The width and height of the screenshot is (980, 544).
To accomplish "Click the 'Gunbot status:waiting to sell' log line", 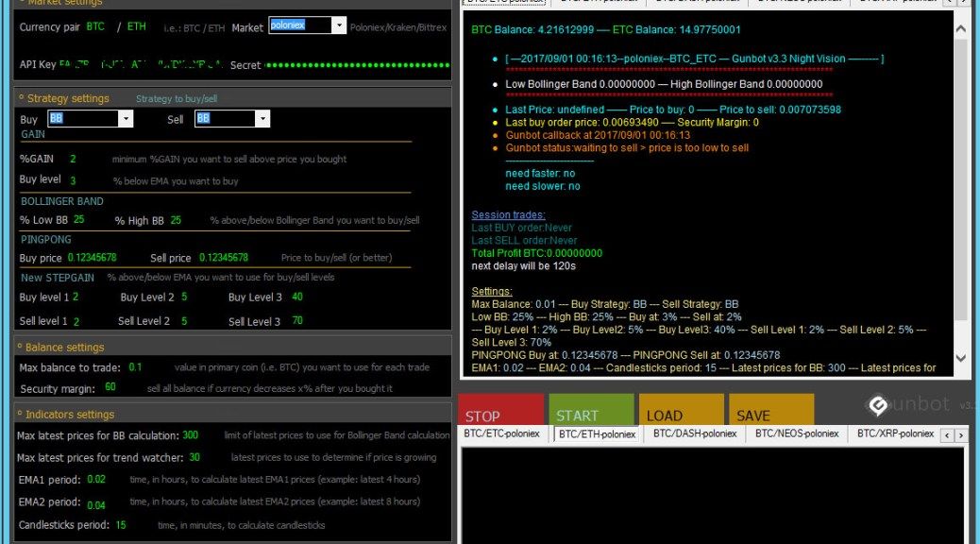I will (627, 148).
